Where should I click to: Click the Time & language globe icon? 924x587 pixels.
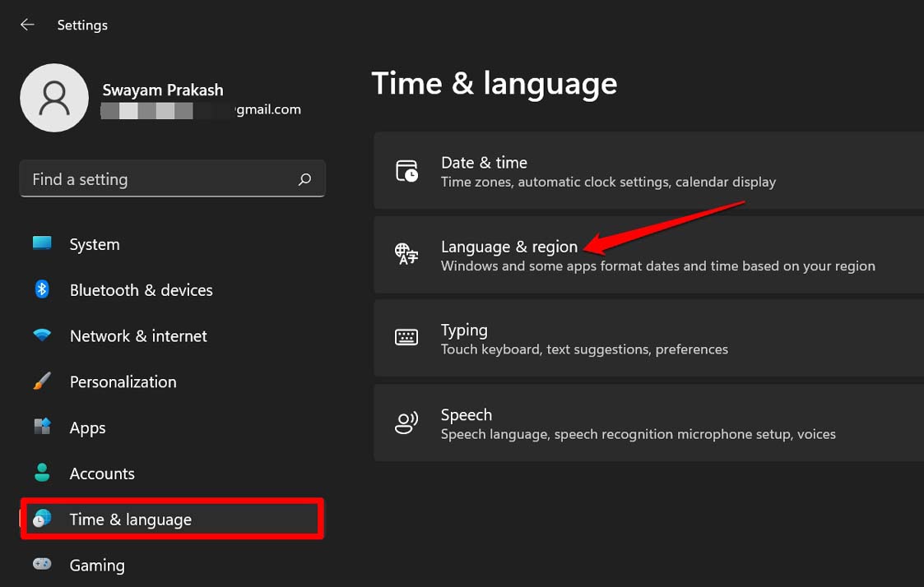point(42,518)
